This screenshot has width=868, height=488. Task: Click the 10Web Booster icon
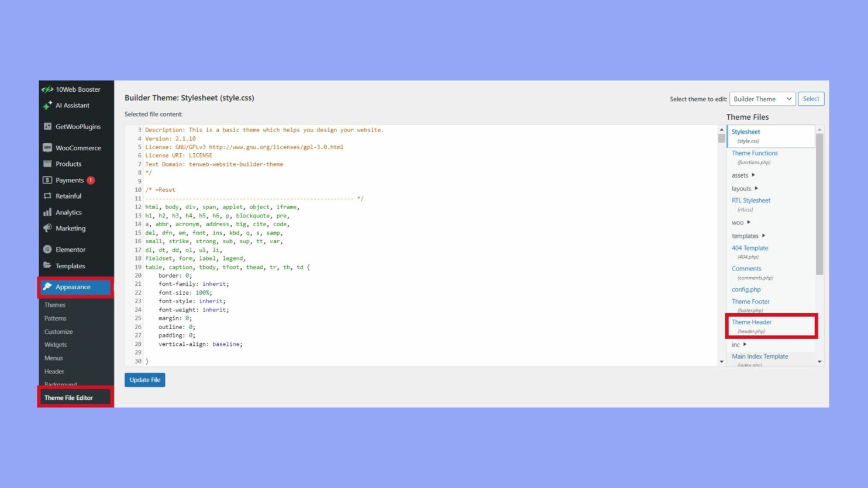(48, 89)
